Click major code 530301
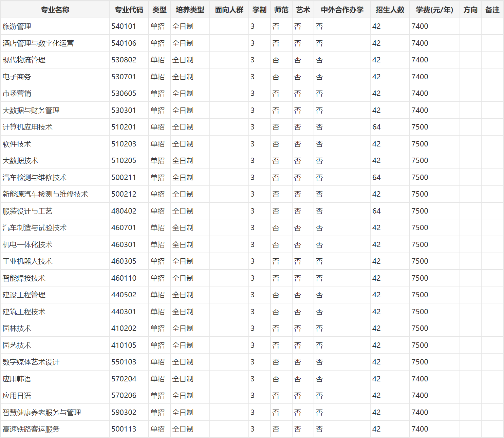This screenshot has width=504, height=438. 124,111
